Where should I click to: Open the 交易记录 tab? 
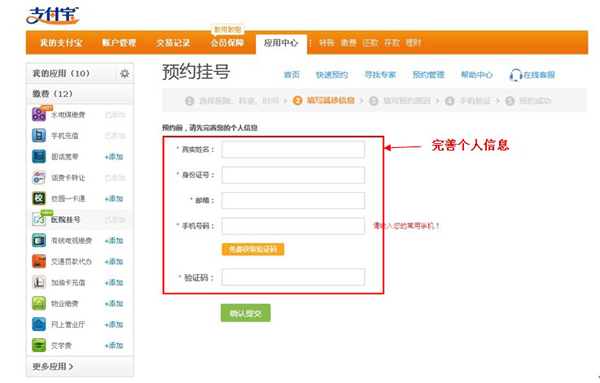173,43
